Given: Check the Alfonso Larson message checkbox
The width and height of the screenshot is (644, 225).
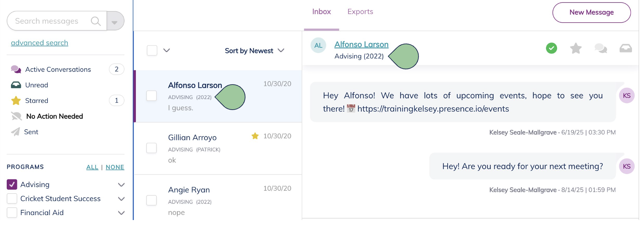Looking at the screenshot, I should click(151, 96).
